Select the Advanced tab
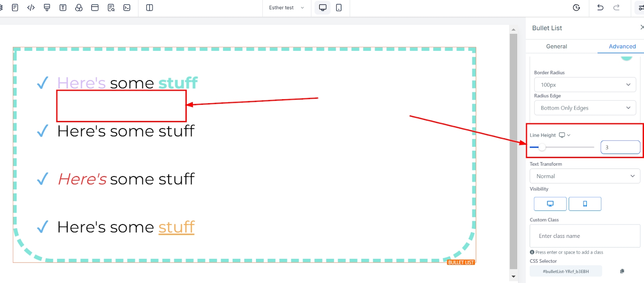Screen dimensions: 644x283 click(x=622, y=46)
